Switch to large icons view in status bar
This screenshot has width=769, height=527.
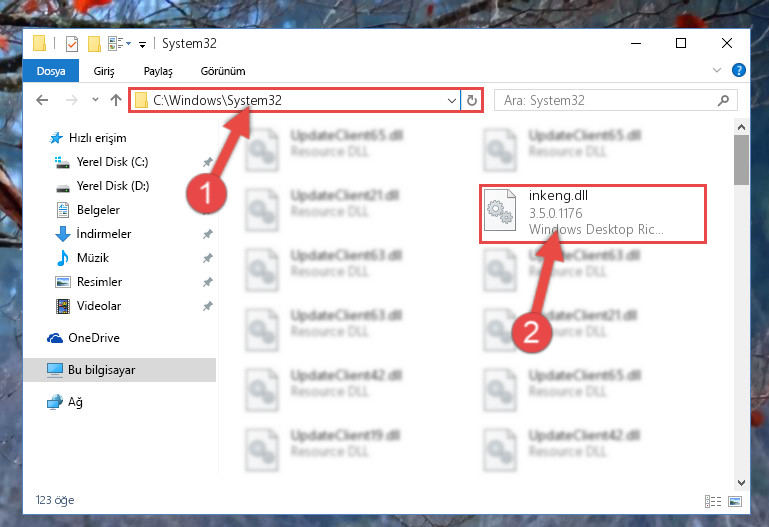pos(735,501)
